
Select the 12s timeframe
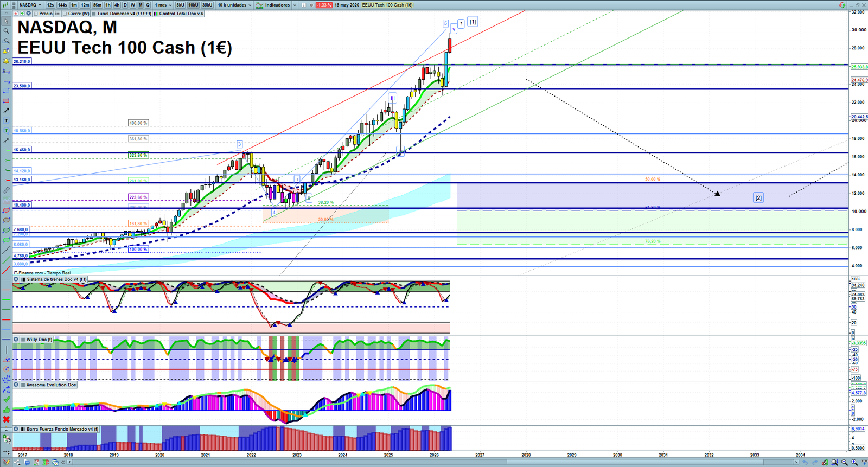click(x=50, y=5)
